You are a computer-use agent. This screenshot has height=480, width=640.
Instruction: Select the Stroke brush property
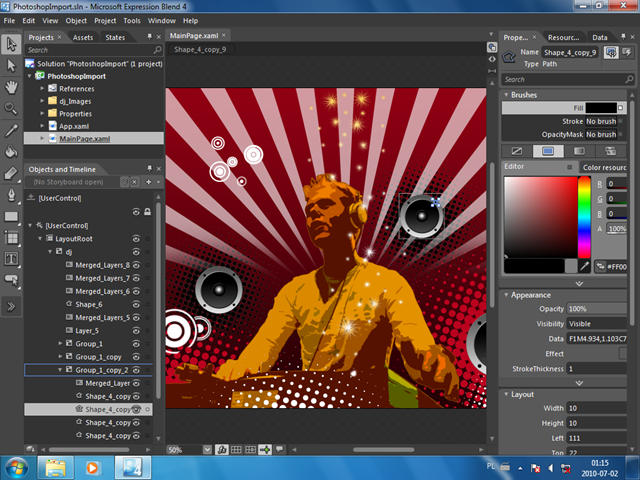(x=564, y=121)
